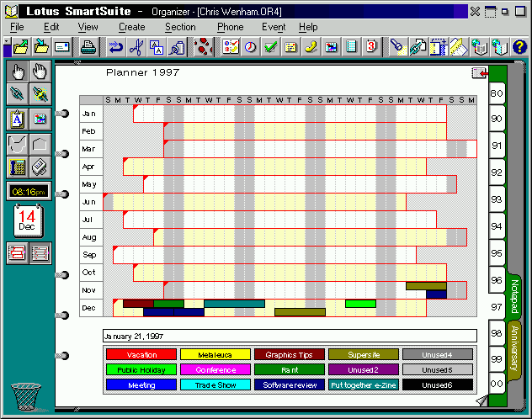Switch to the Notepad section tab

[x=514, y=296]
